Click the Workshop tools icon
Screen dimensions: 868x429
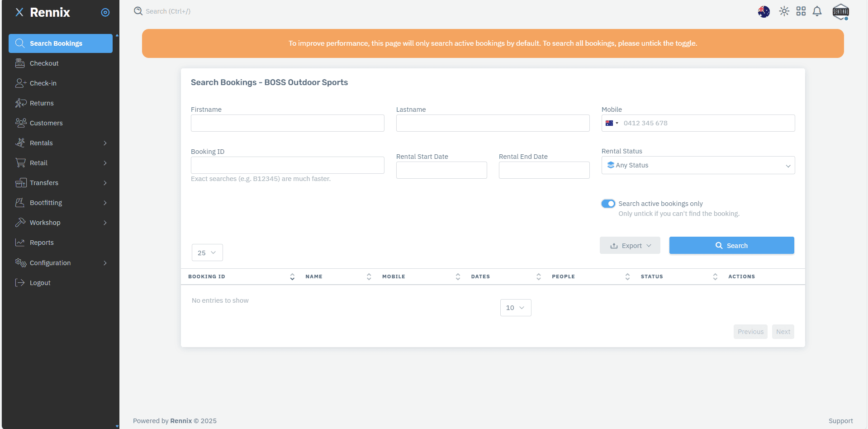(x=20, y=223)
